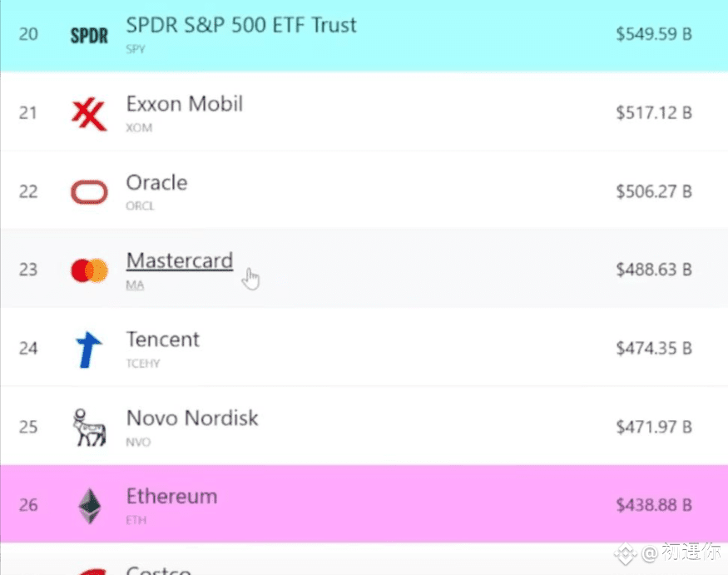Viewport: 728px width, 575px height.
Task: Open the Mastercard company link
Action: pos(179,261)
